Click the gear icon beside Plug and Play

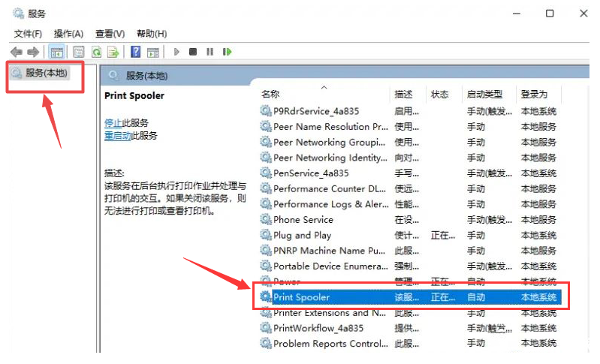point(266,234)
